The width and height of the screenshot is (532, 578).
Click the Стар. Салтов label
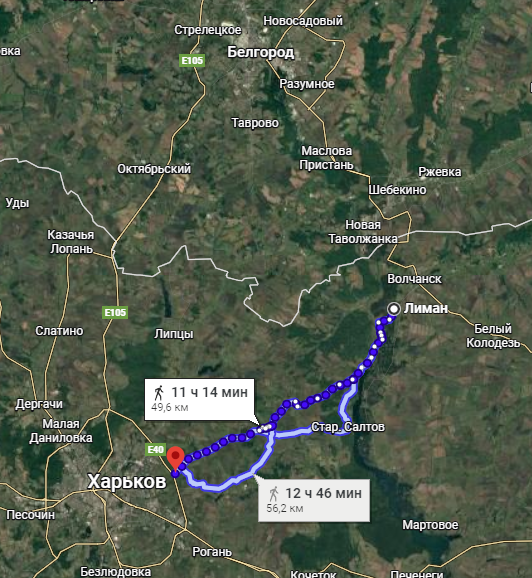(348, 427)
